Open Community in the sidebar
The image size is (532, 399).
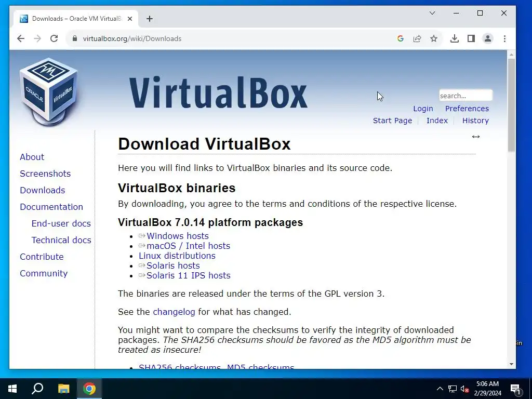click(x=44, y=273)
